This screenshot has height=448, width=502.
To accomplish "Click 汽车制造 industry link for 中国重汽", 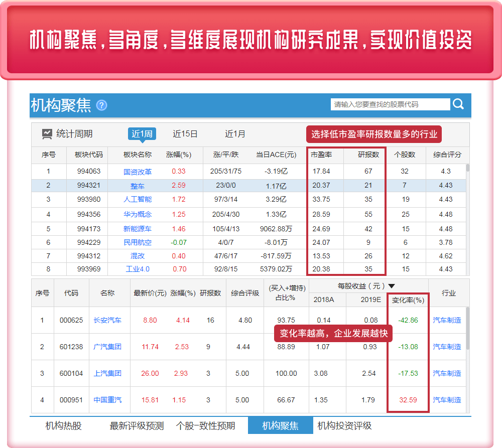I will coord(447,400).
